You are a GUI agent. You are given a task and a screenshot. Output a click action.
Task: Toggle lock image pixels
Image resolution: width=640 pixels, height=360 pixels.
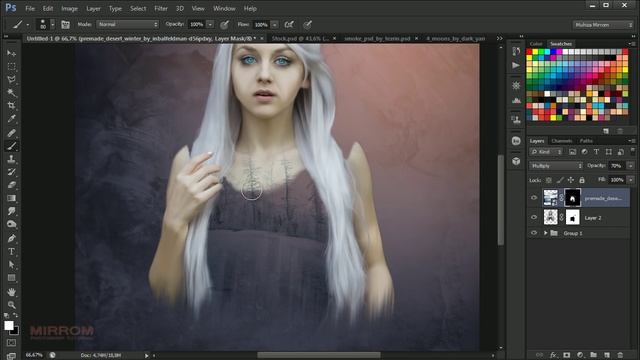coord(560,180)
